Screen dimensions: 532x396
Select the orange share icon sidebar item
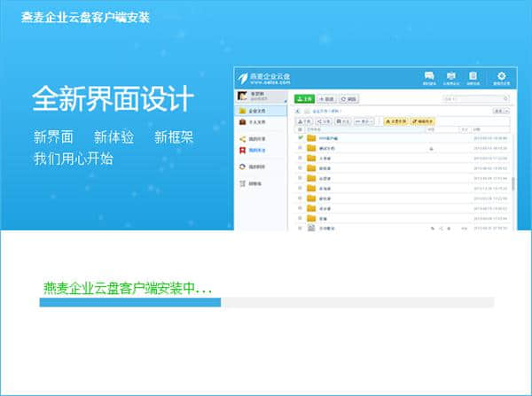(x=253, y=139)
